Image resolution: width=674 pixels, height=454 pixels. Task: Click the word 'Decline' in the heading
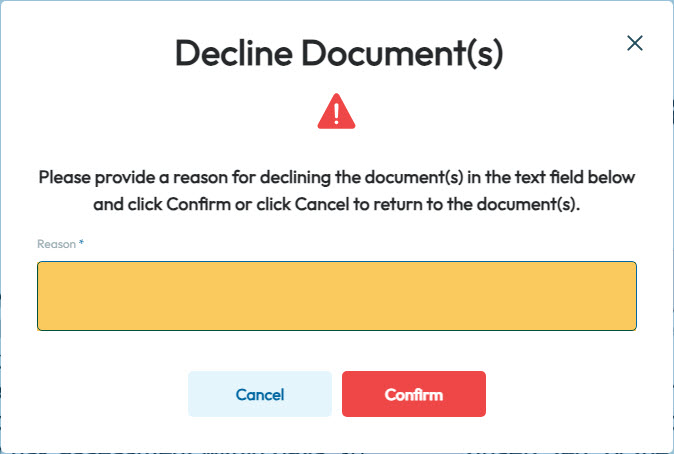click(x=234, y=53)
